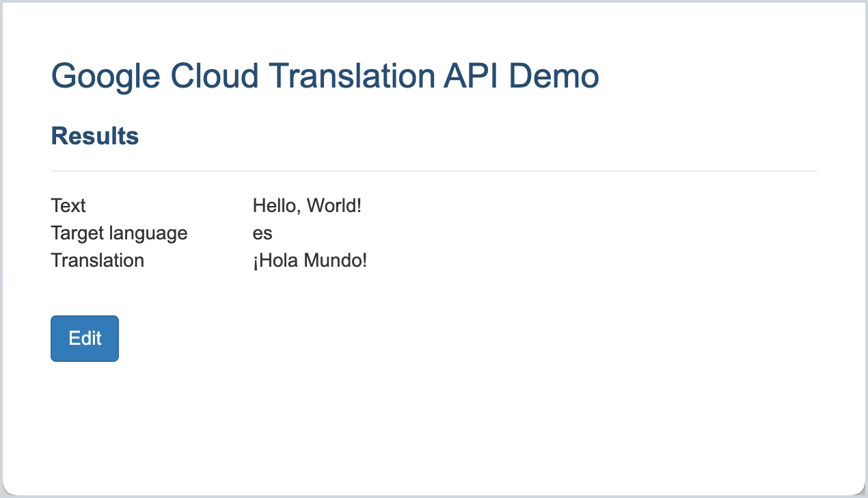Click the "Translation" row label

pos(98,261)
